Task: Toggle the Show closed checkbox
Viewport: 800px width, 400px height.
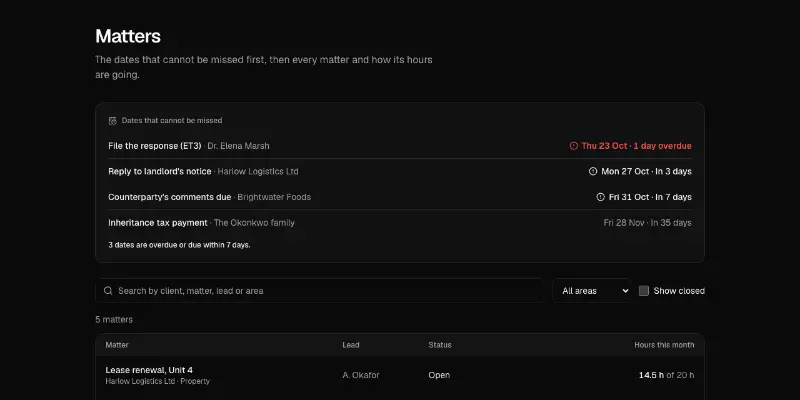Action: pos(644,291)
